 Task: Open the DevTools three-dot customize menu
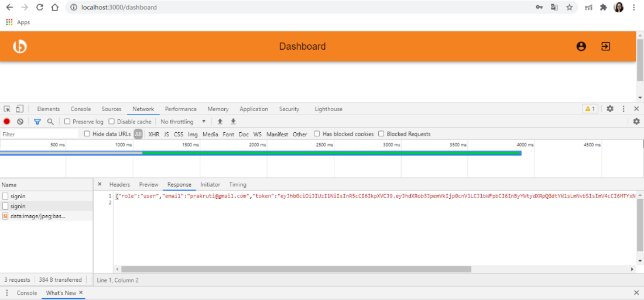[x=624, y=109]
